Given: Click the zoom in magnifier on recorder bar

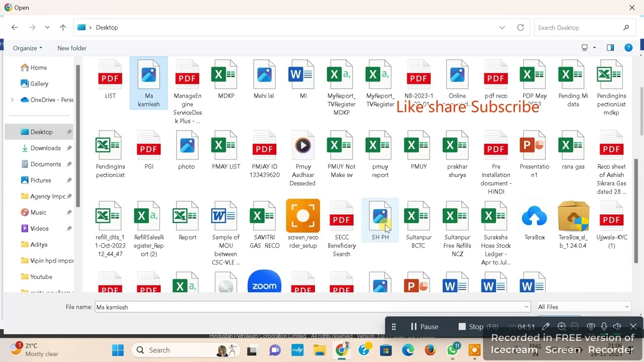Looking at the screenshot, I should coord(561,326).
